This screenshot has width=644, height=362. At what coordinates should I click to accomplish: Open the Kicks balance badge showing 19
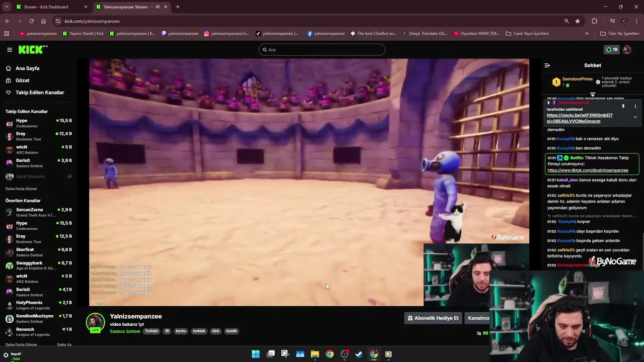click(612, 49)
